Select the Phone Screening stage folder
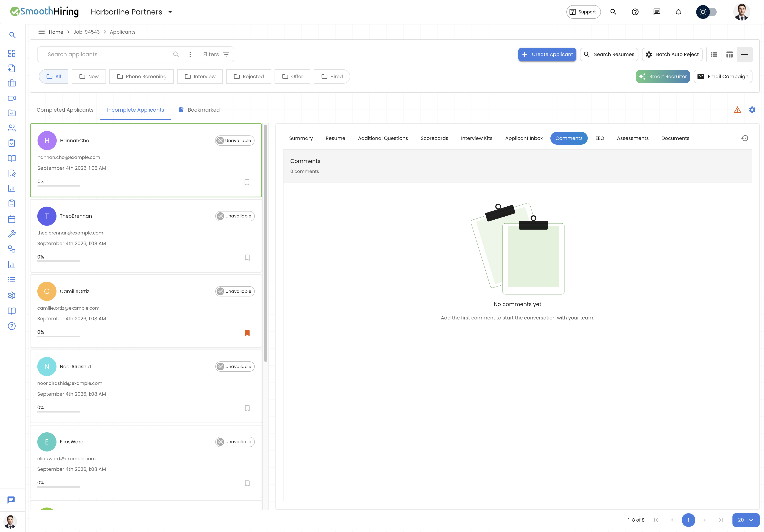764x532 pixels. (141, 76)
